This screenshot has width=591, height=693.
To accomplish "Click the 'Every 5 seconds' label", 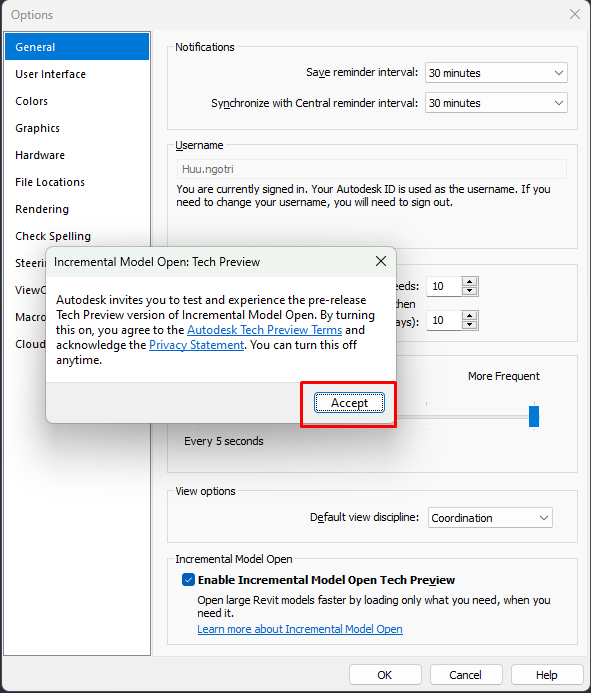I will coord(224,441).
